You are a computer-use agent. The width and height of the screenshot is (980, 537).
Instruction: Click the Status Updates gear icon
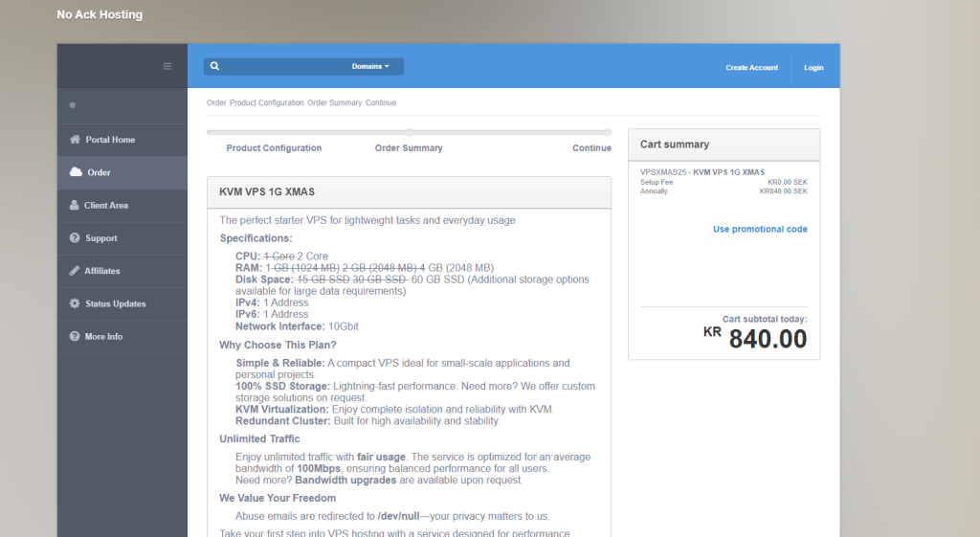pos(75,303)
